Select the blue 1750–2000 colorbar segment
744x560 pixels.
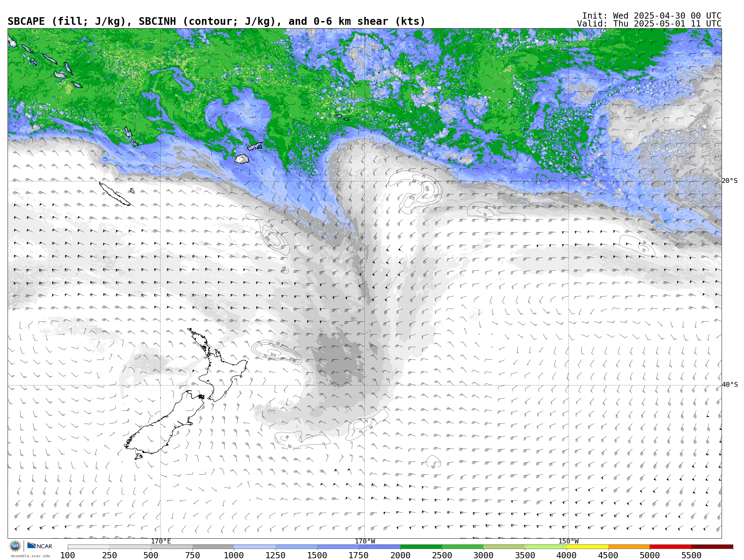click(x=379, y=547)
